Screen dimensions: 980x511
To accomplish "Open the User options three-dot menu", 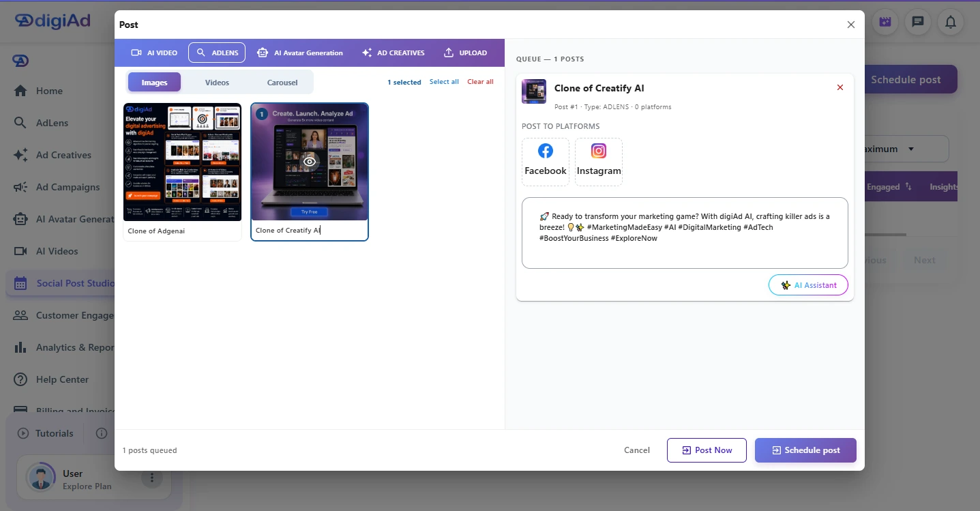I will tap(152, 478).
